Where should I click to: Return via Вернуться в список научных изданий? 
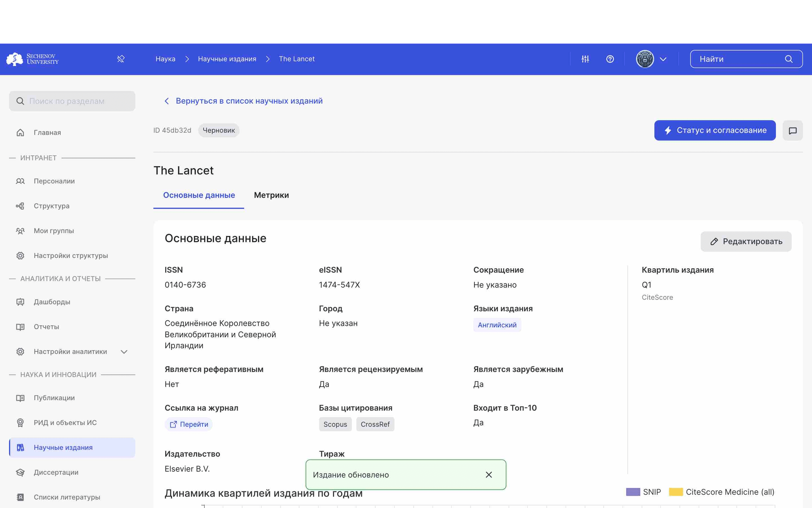[249, 101]
